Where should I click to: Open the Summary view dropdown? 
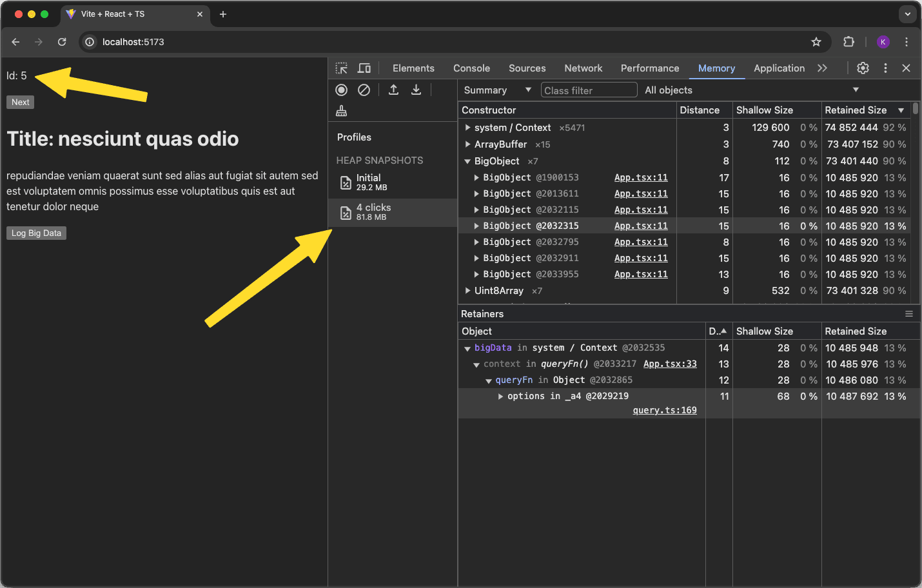pos(496,90)
